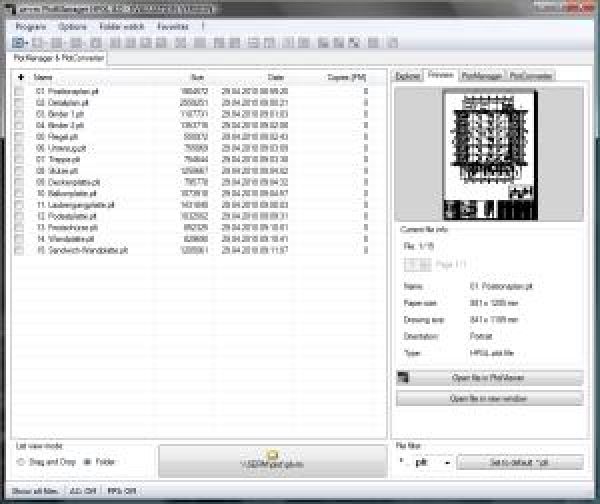Tick the checkbox for 01. Positionsplan.plt
Image resolution: width=600 pixels, height=504 pixels.
pyautogui.click(x=19, y=91)
